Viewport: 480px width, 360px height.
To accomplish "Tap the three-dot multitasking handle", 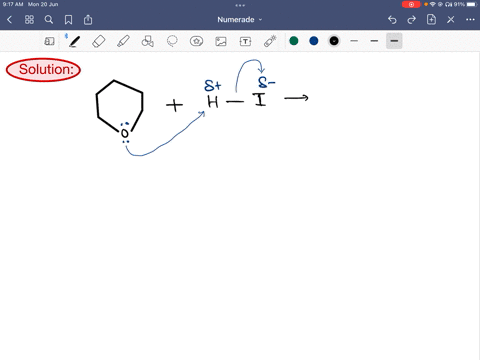I will (240, 5).
